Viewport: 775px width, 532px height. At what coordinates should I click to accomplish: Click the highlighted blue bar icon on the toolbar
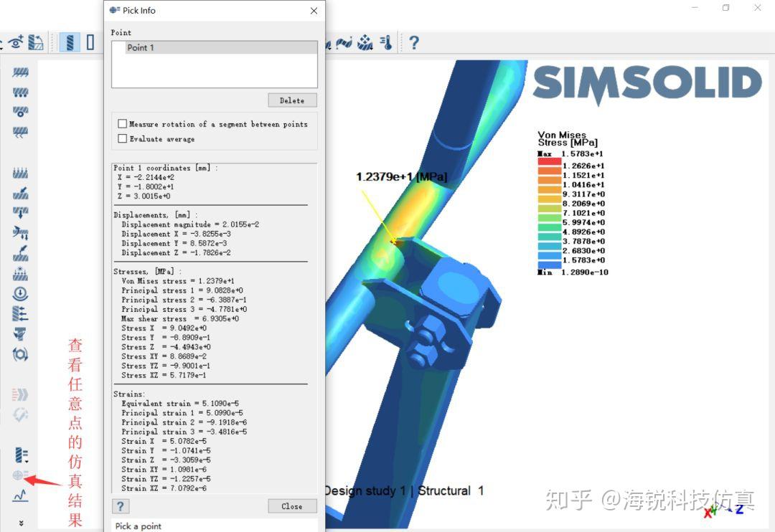click(70, 42)
